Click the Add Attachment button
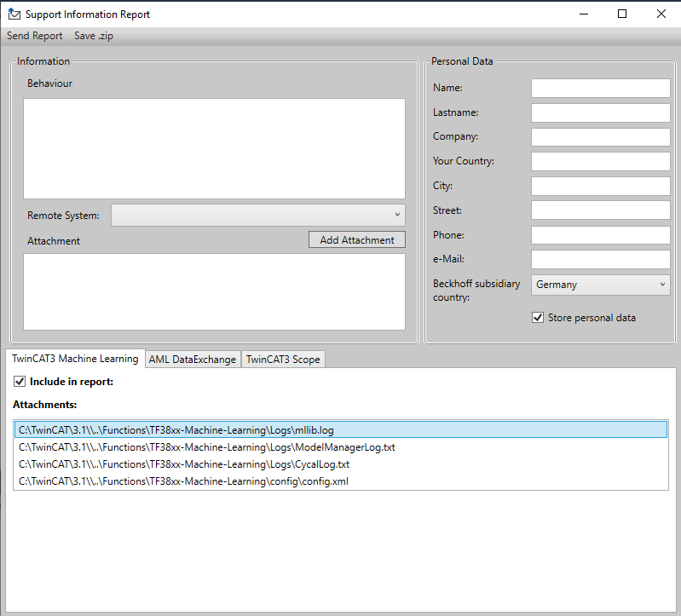 (357, 239)
